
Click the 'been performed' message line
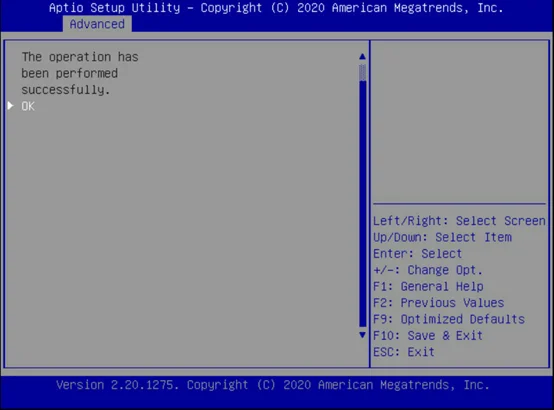click(x=70, y=74)
